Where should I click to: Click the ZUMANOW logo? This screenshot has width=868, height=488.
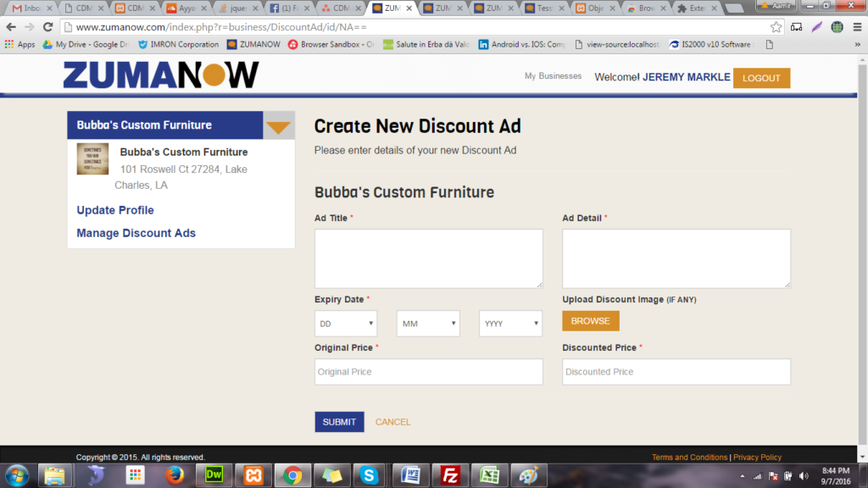(161, 75)
